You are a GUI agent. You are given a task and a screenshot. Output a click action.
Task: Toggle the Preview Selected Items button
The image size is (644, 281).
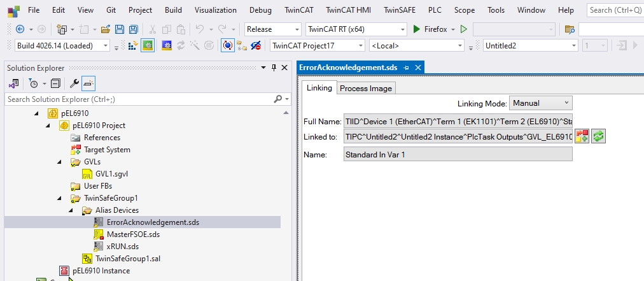coord(88,83)
